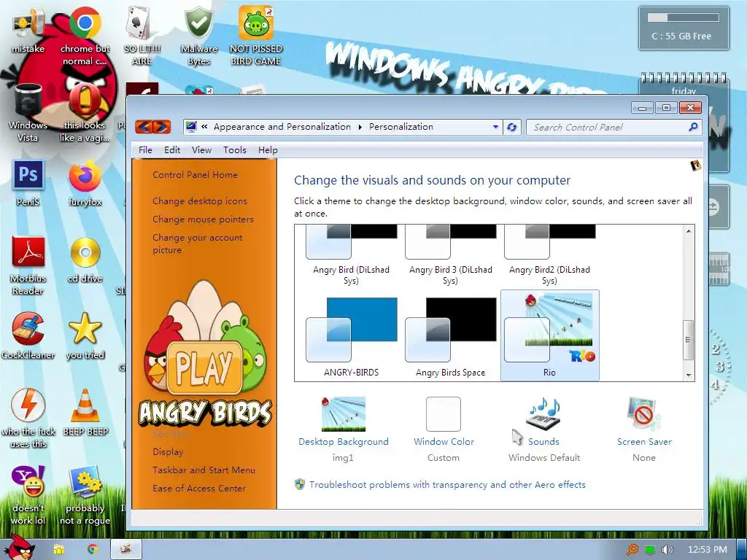
Task: Select the Rio theme
Action: (549, 335)
